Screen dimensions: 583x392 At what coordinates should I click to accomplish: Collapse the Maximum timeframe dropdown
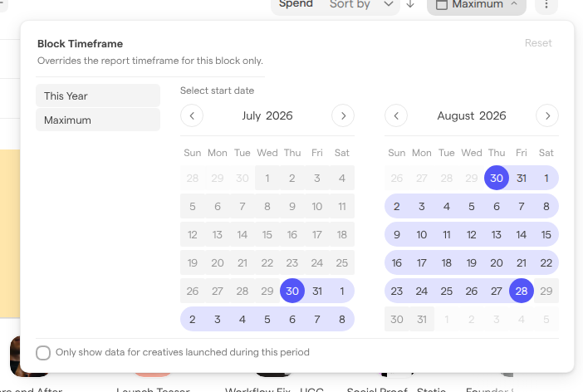[x=477, y=4]
